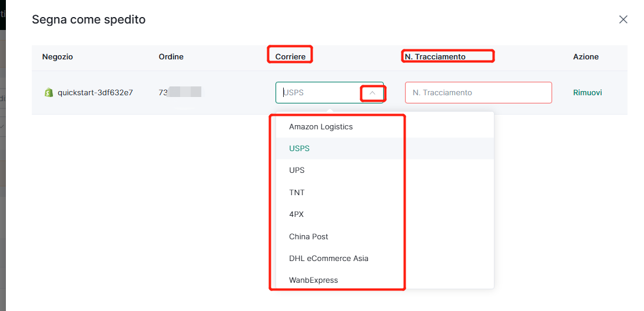644x311 pixels.
Task: Choose USPS in the courier list
Action: (385, 149)
